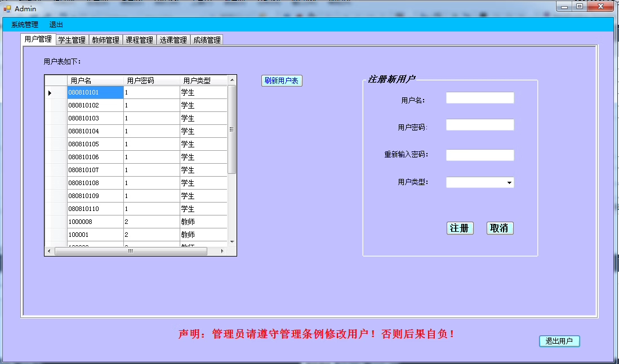Sort by 用户类型 column header
619x364 pixels.
pos(204,80)
